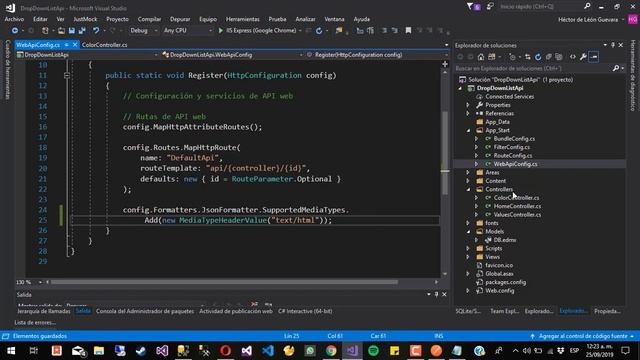Click the feedback icon in the title bar
This screenshot has height=360, width=640.
pyautogui.click(x=490, y=6)
